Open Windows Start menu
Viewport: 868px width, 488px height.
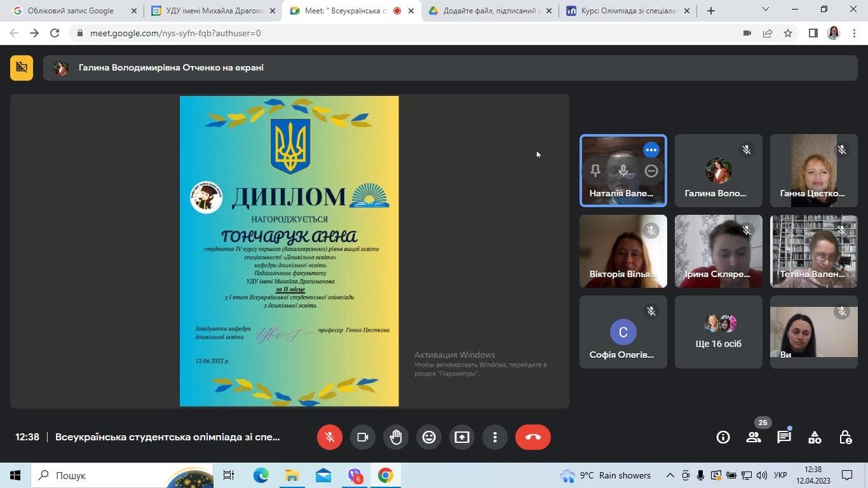(15, 475)
